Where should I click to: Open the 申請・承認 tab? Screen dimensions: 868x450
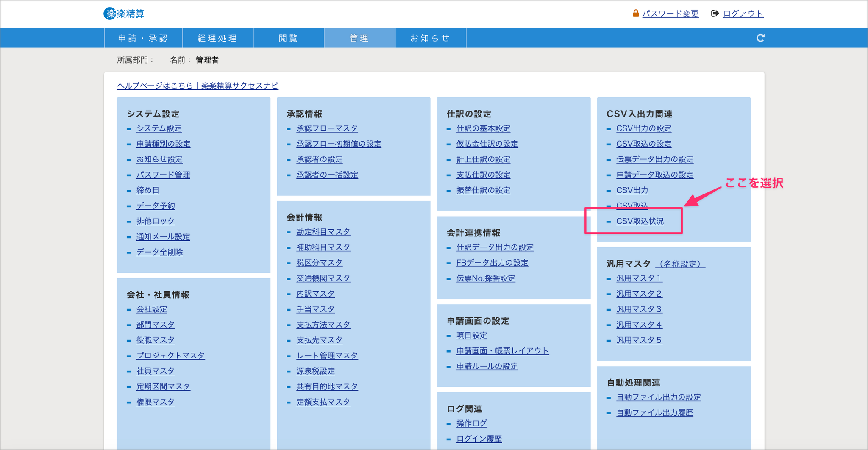pos(143,38)
